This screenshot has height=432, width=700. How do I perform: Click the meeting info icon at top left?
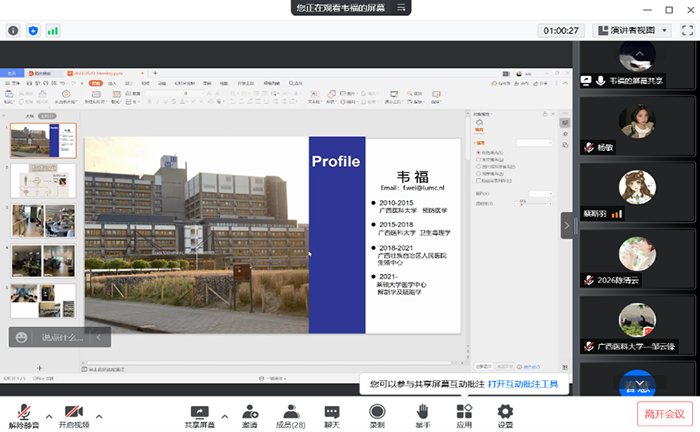click(x=14, y=31)
